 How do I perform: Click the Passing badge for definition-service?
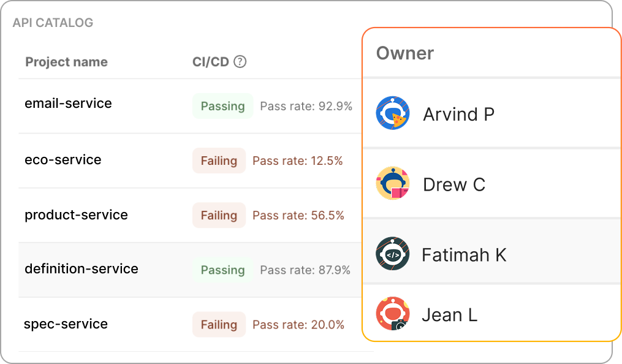click(222, 270)
